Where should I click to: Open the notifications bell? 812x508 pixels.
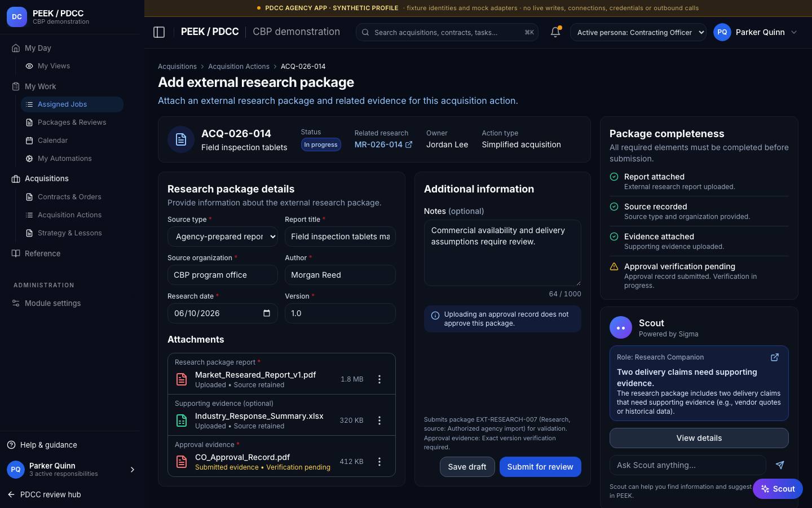click(555, 32)
